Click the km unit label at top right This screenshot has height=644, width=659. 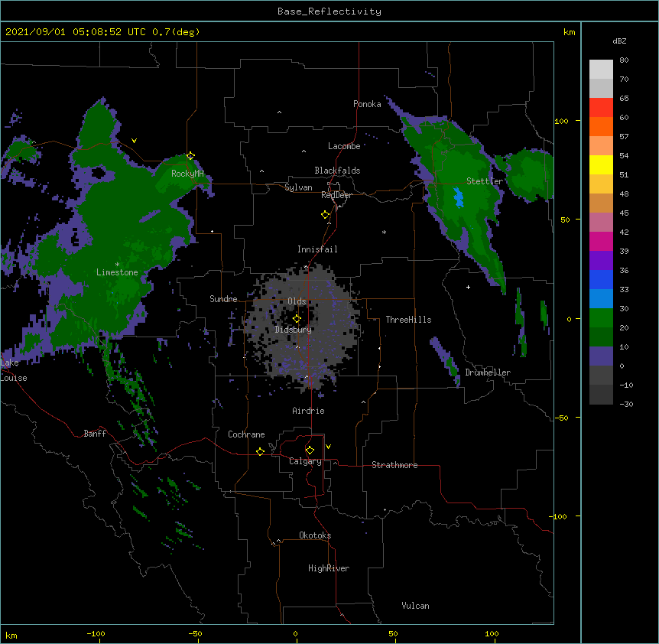coord(570,32)
